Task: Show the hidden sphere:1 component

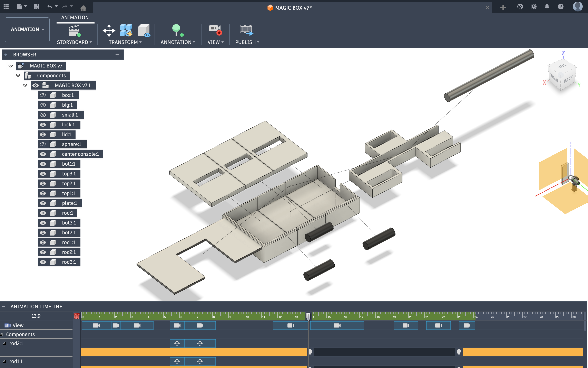Action: tap(43, 144)
